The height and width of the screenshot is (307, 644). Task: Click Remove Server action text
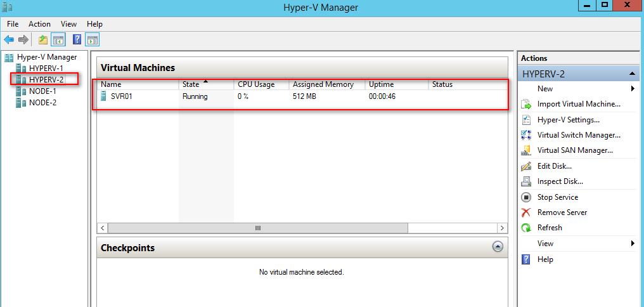pos(562,212)
